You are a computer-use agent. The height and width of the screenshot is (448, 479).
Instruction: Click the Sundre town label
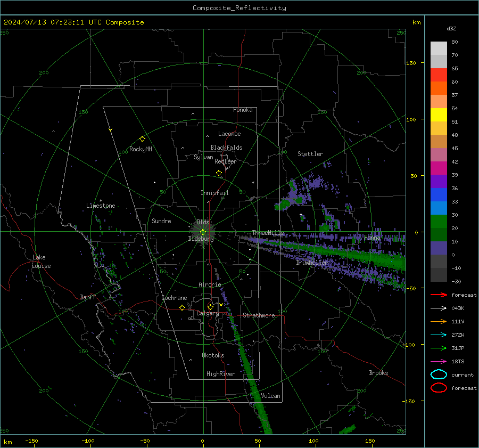point(161,221)
